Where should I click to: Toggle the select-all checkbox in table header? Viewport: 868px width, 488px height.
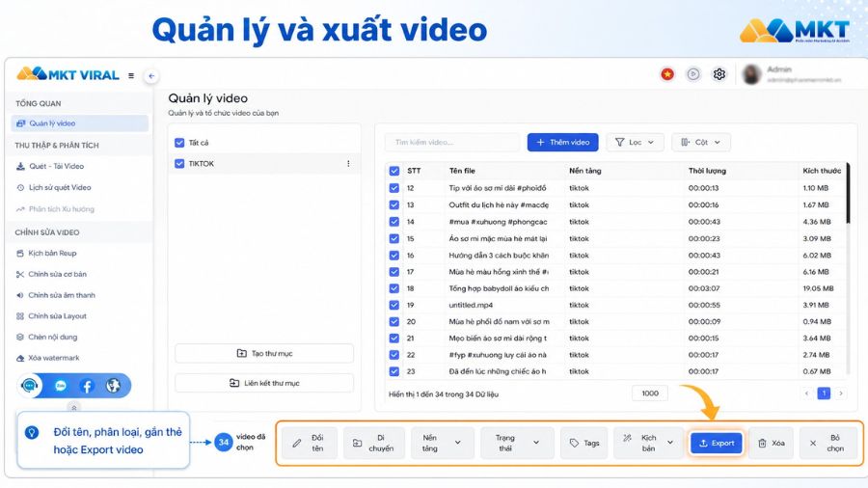[394, 171]
